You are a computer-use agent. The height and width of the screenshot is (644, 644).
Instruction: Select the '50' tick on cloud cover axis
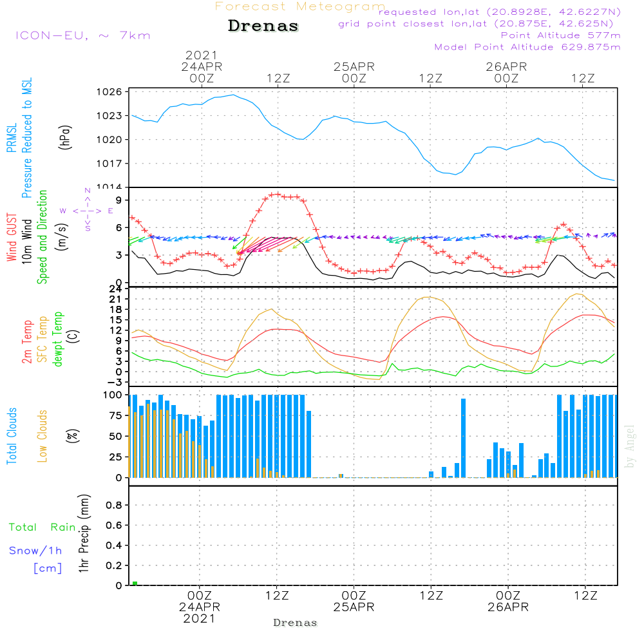click(x=116, y=436)
